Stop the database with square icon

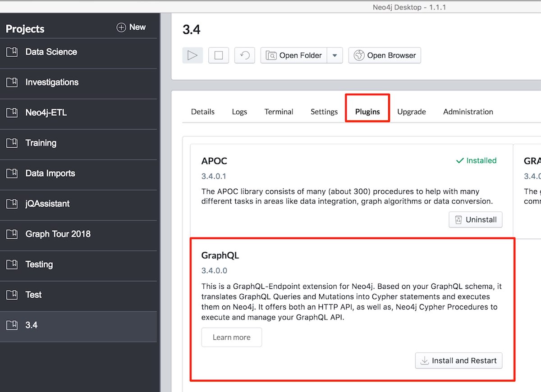(x=219, y=55)
